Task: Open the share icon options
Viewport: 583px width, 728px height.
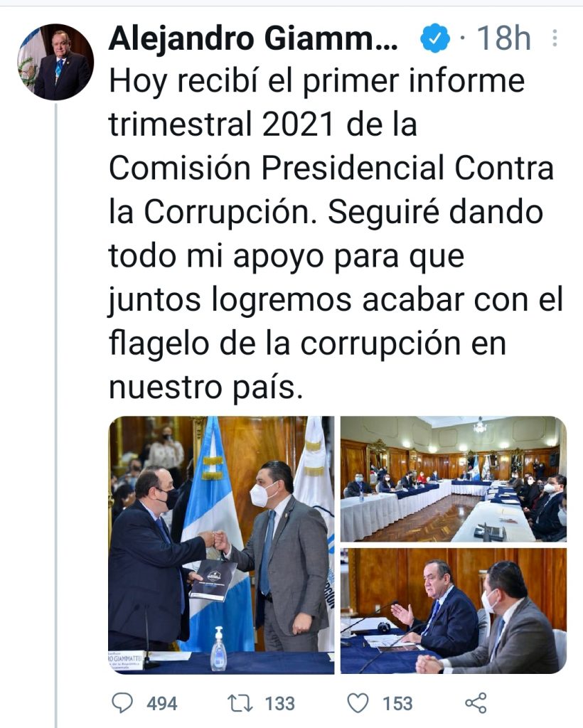Action: coord(476,703)
